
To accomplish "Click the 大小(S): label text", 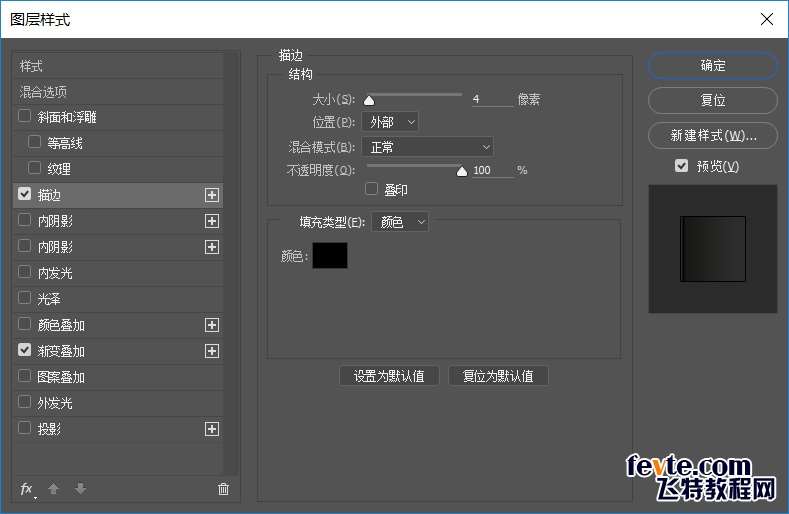I will point(334,99).
